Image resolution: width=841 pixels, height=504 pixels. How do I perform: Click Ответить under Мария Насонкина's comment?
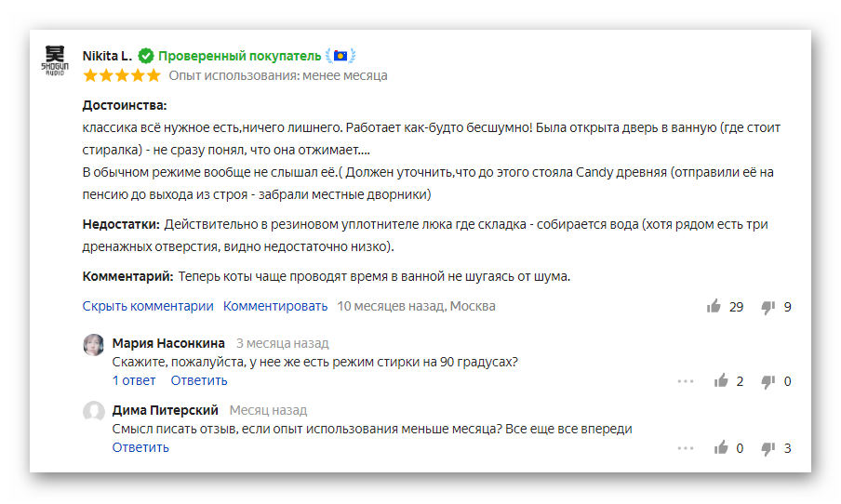point(199,380)
